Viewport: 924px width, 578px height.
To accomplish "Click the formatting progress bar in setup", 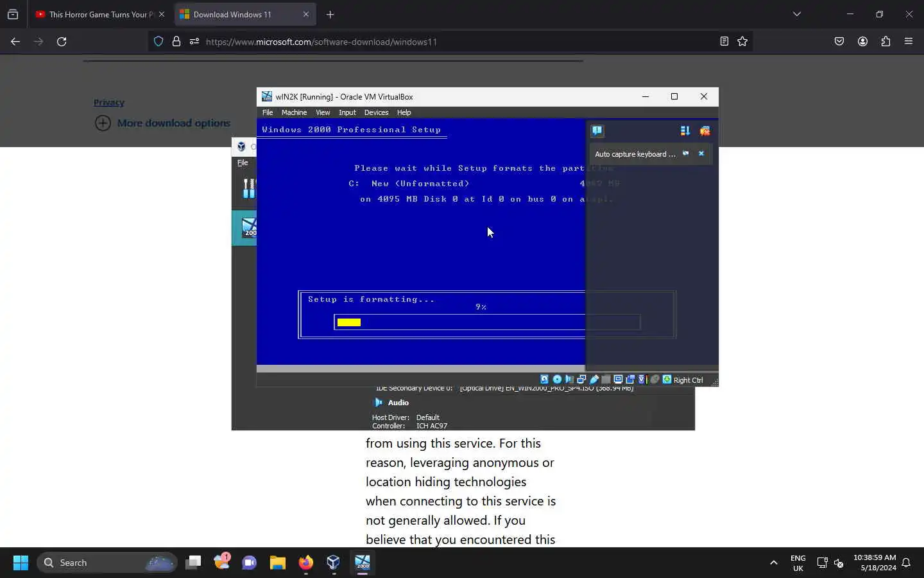I will [487, 322].
